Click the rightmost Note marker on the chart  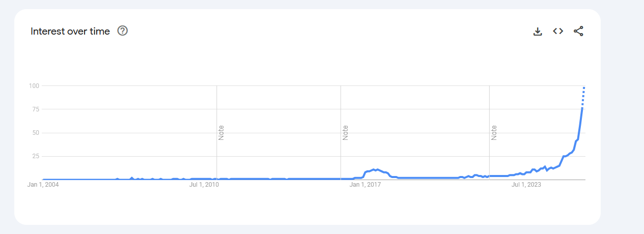(494, 133)
